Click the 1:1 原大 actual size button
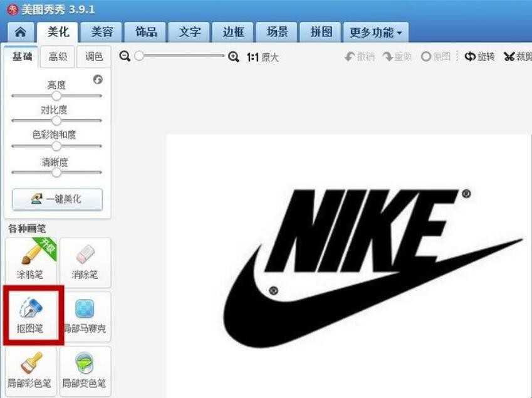The width and height of the screenshot is (532, 398). point(263,57)
